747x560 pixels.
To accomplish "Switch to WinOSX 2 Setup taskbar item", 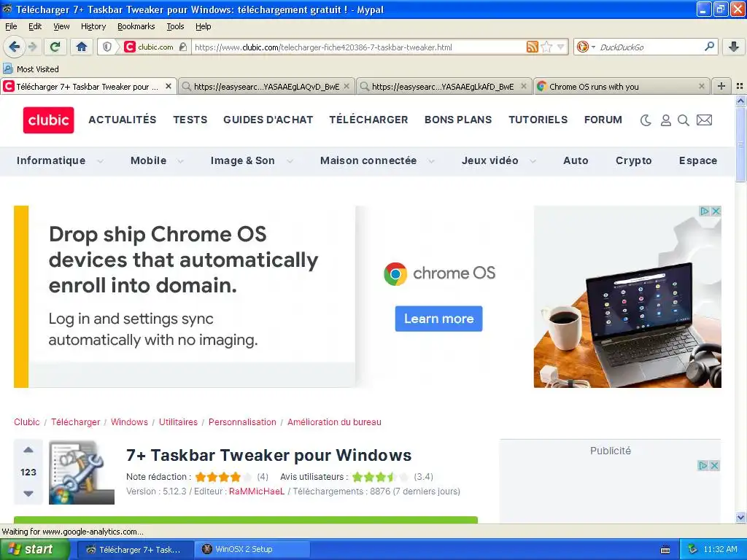I will click(x=252, y=549).
